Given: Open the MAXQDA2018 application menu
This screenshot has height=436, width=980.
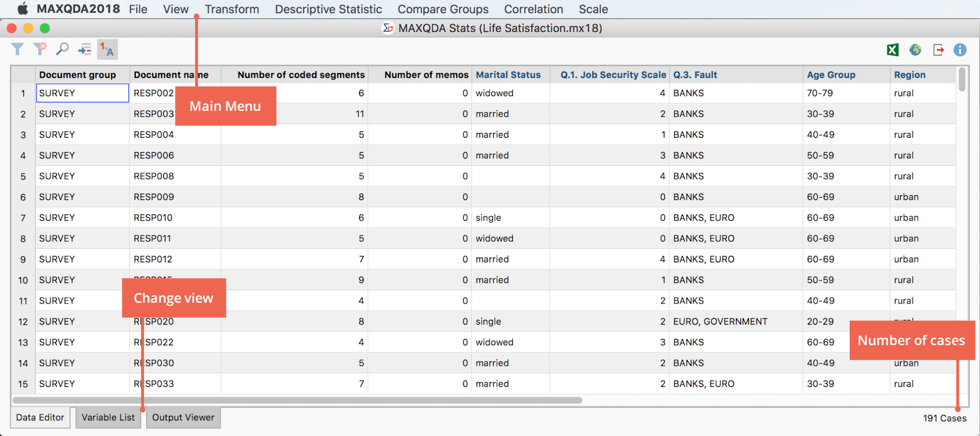Looking at the screenshot, I should click(78, 9).
